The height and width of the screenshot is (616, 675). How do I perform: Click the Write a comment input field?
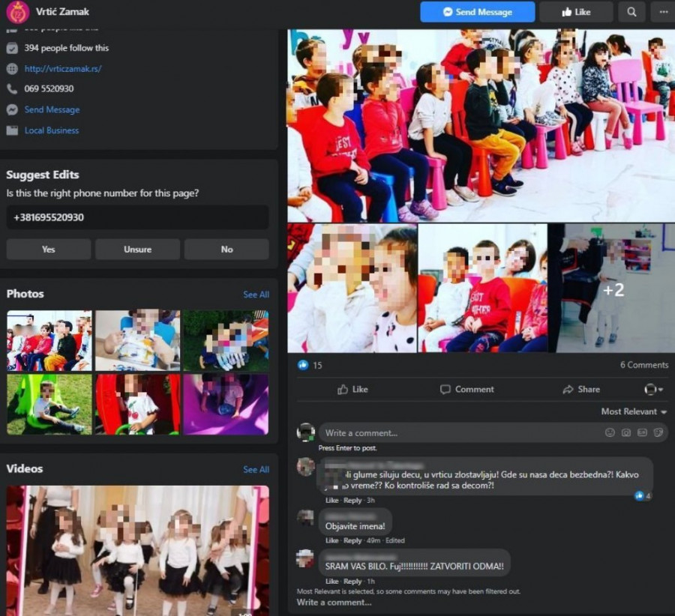point(457,432)
